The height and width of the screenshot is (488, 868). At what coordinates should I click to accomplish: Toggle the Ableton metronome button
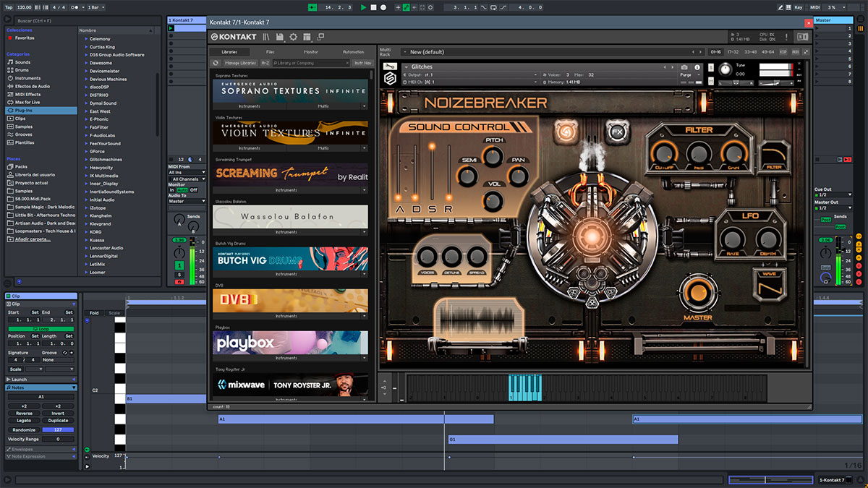pyautogui.click(x=75, y=7)
